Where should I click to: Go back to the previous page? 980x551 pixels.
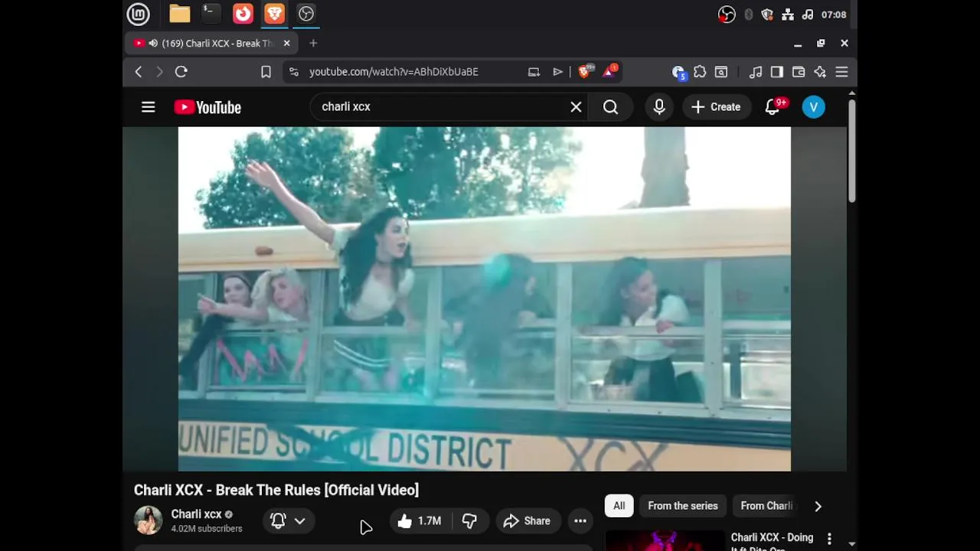click(139, 72)
